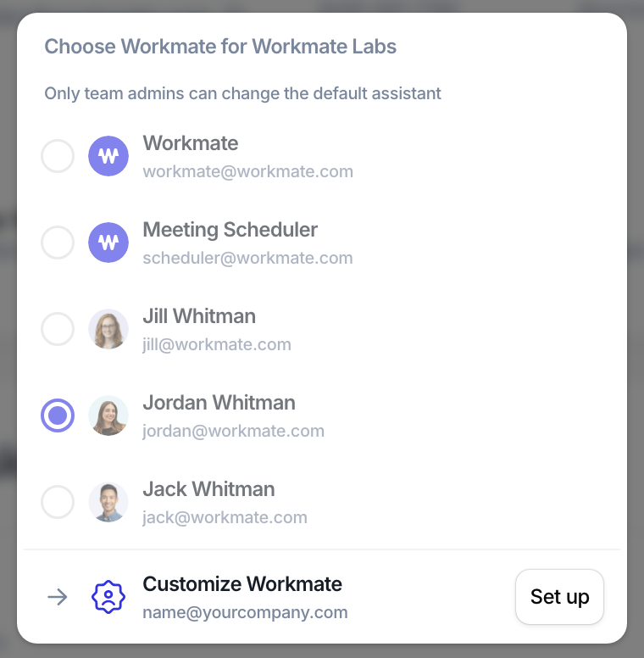Open the Set up button
The width and height of the screenshot is (644, 658).
tap(560, 597)
